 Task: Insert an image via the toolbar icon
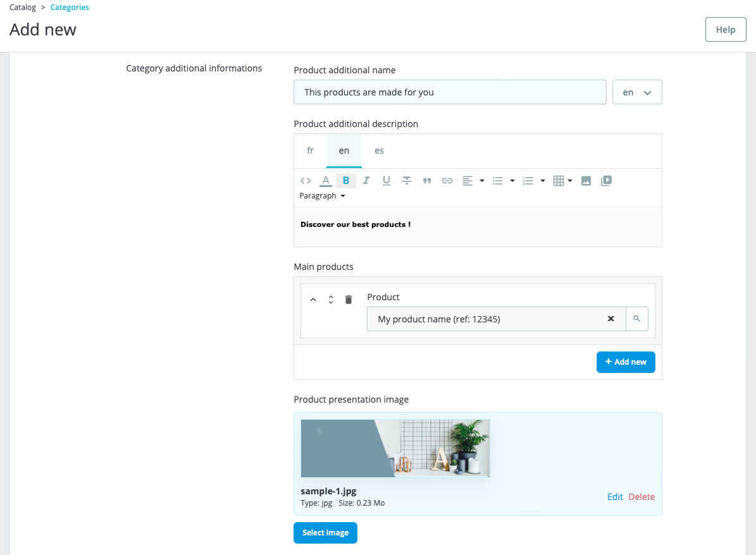[x=586, y=180]
